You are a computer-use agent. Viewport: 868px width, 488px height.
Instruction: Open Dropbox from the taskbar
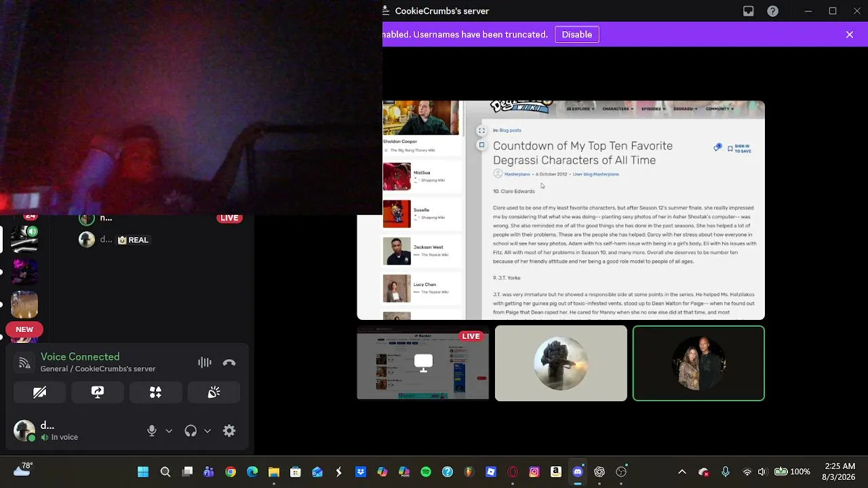tap(361, 472)
